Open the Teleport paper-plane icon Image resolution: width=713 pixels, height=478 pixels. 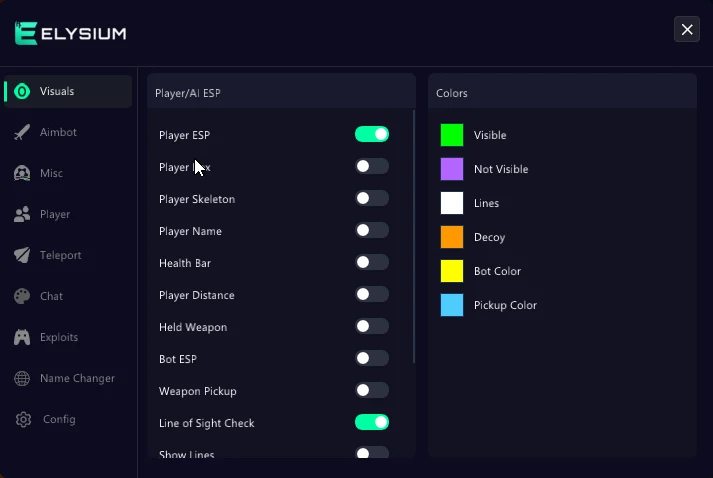tap(22, 255)
